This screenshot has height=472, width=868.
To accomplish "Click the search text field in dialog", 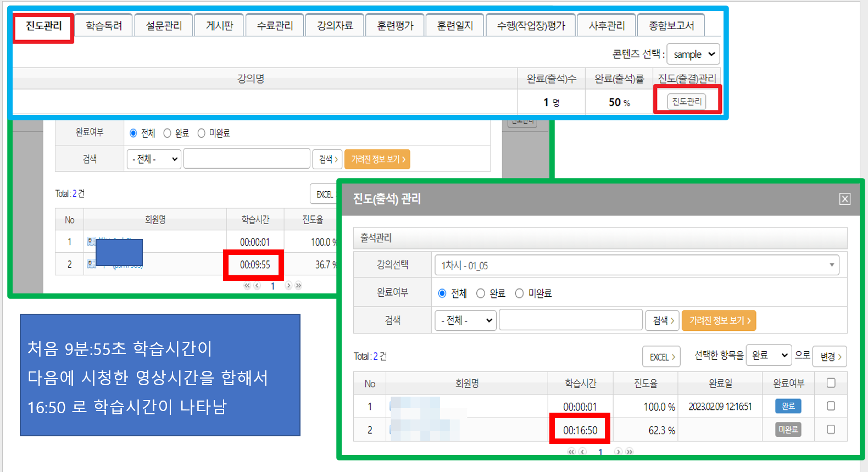I will (x=570, y=320).
